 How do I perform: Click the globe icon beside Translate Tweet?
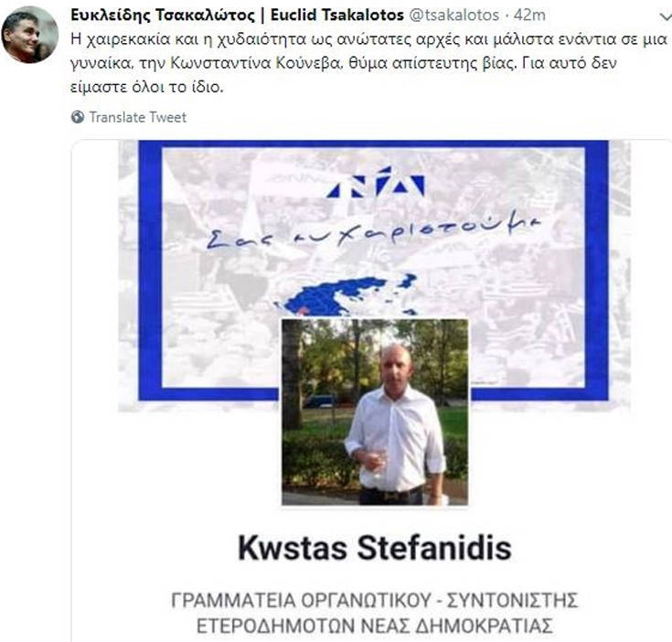(78, 117)
